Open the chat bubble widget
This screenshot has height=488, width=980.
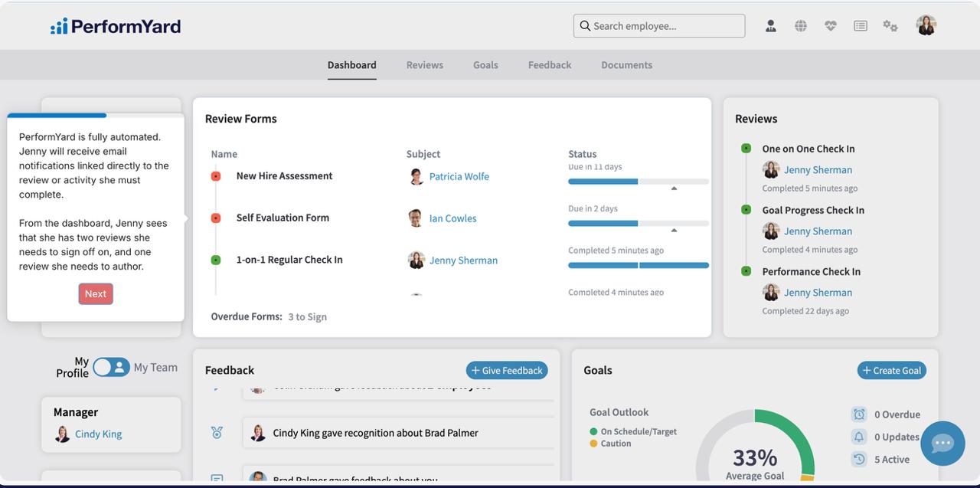[942, 443]
